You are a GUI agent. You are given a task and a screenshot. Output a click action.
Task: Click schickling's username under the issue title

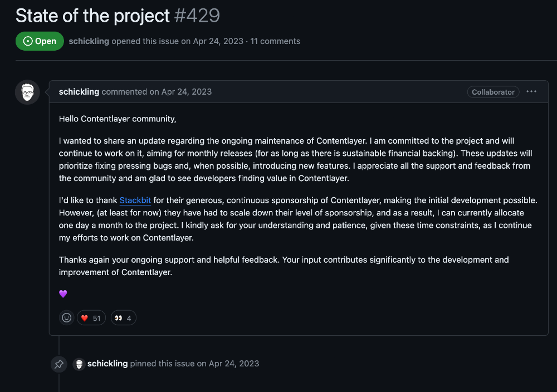click(89, 41)
